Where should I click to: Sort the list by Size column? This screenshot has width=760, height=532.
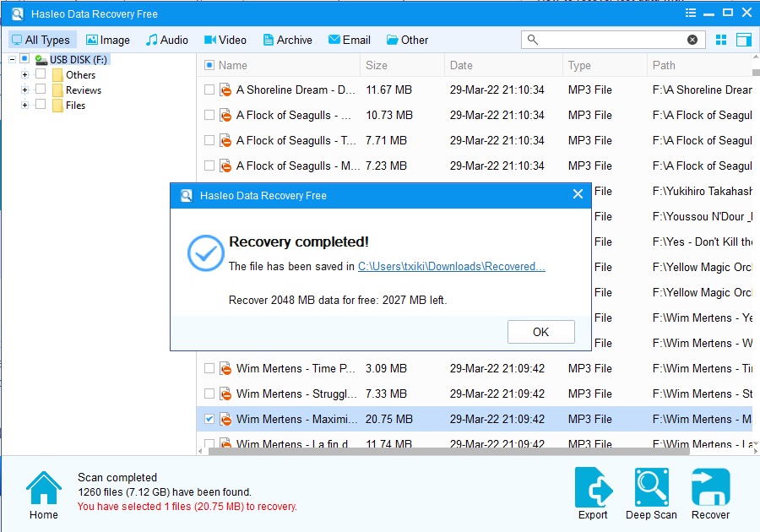point(402,65)
